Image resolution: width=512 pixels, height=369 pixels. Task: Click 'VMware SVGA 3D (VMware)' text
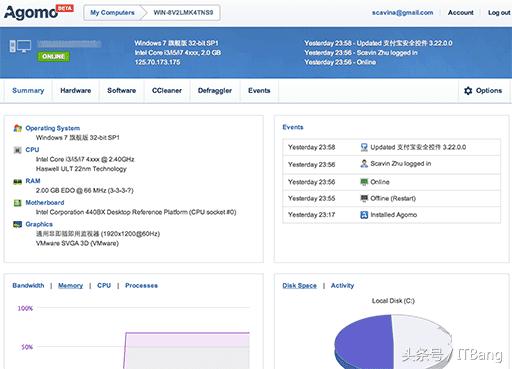77,243
